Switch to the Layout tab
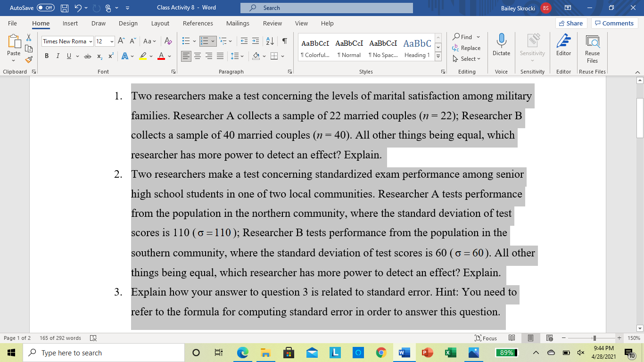Image resolution: width=644 pixels, height=362 pixels. coord(160,24)
